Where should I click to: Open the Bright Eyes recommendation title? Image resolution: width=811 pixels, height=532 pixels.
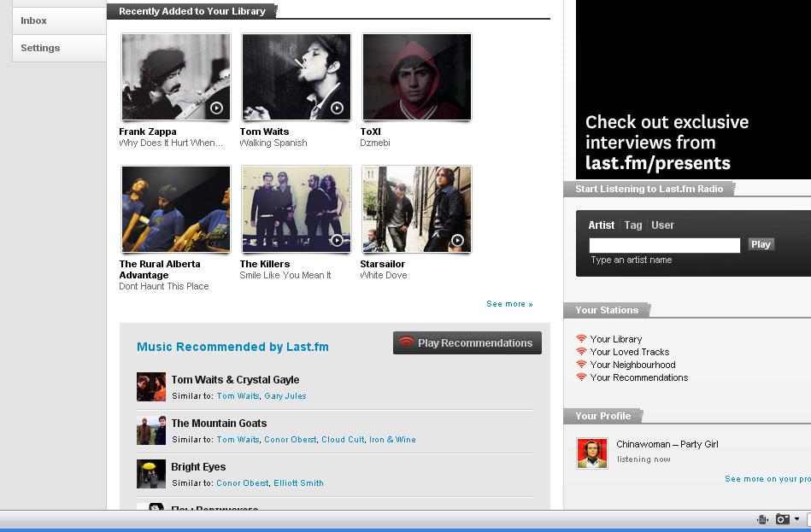click(198, 466)
